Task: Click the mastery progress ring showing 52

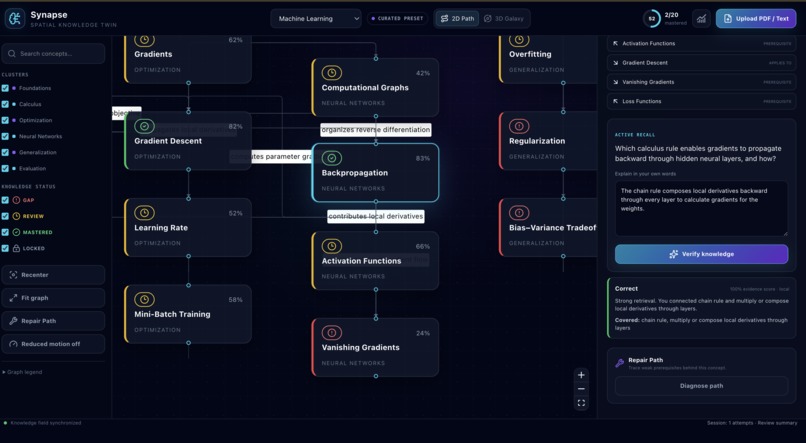Action: click(x=652, y=19)
